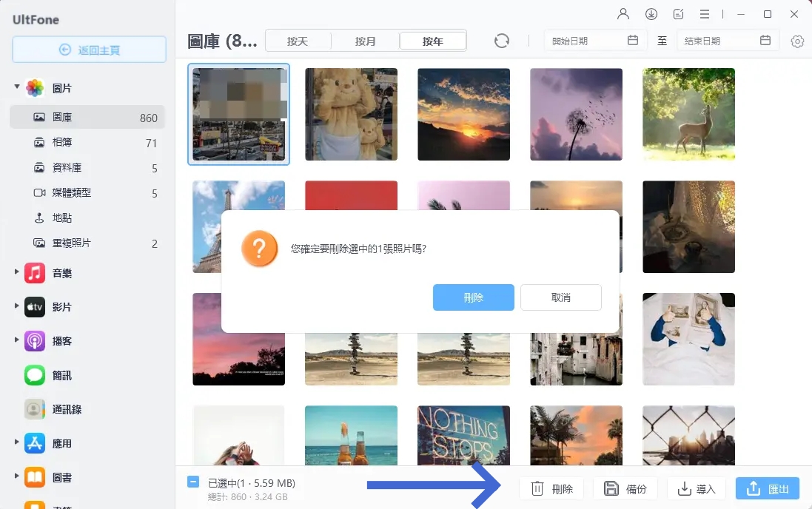
Task: Confirm deletion with the 刪除 dialog button
Action: pos(473,297)
